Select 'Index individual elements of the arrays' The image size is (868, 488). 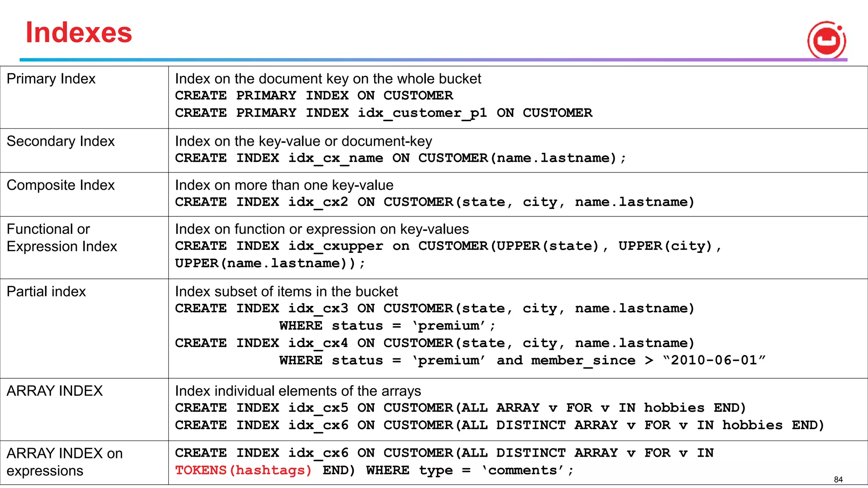pos(298,391)
